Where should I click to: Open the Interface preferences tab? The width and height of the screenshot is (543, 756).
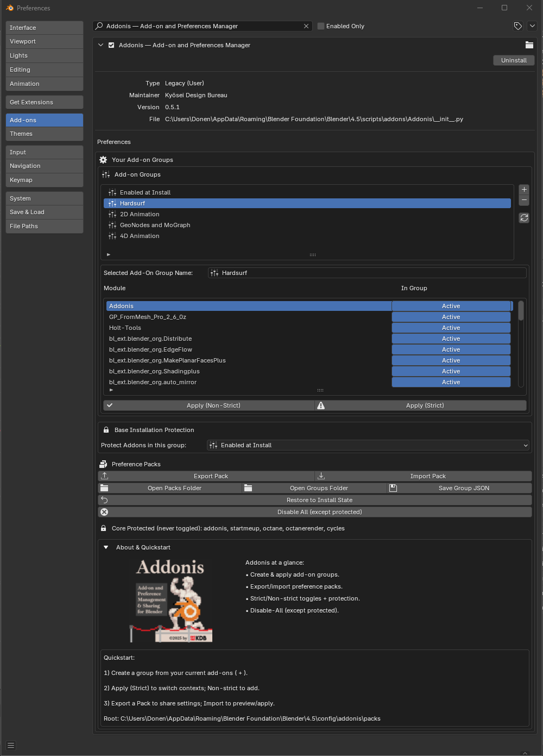tap(45, 28)
